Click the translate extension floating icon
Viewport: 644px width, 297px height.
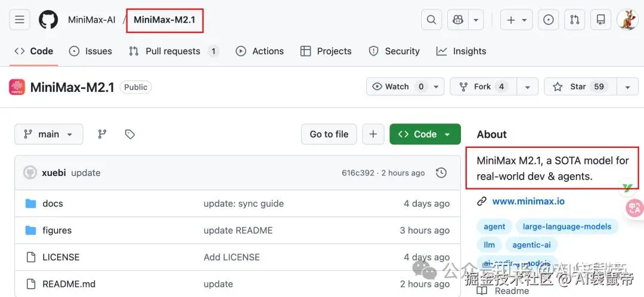point(634,208)
